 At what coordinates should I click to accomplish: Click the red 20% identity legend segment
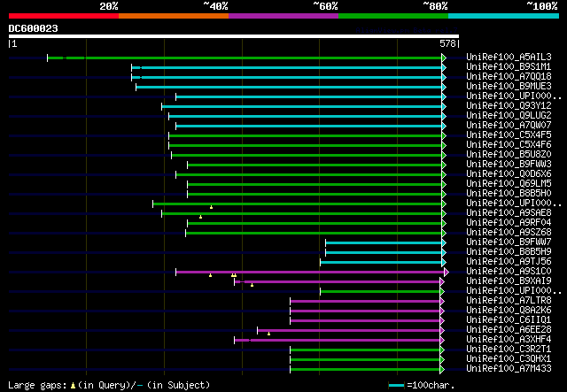64,16
